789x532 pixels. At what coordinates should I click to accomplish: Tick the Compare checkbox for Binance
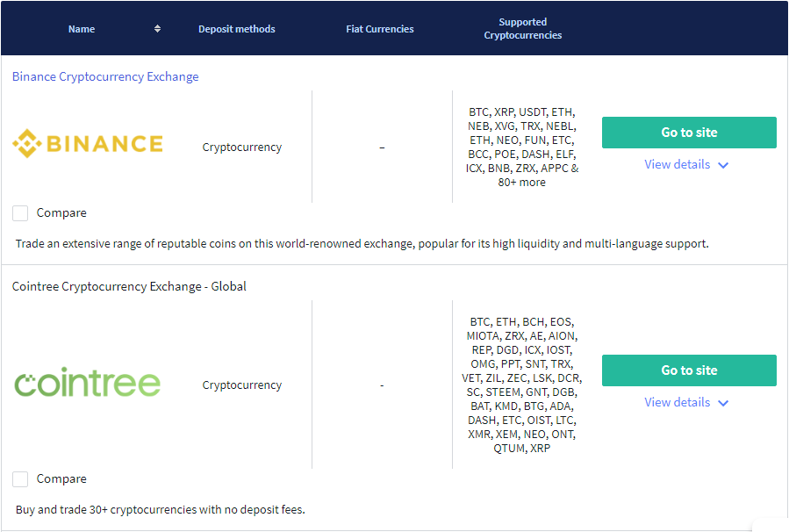pyautogui.click(x=20, y=213)
